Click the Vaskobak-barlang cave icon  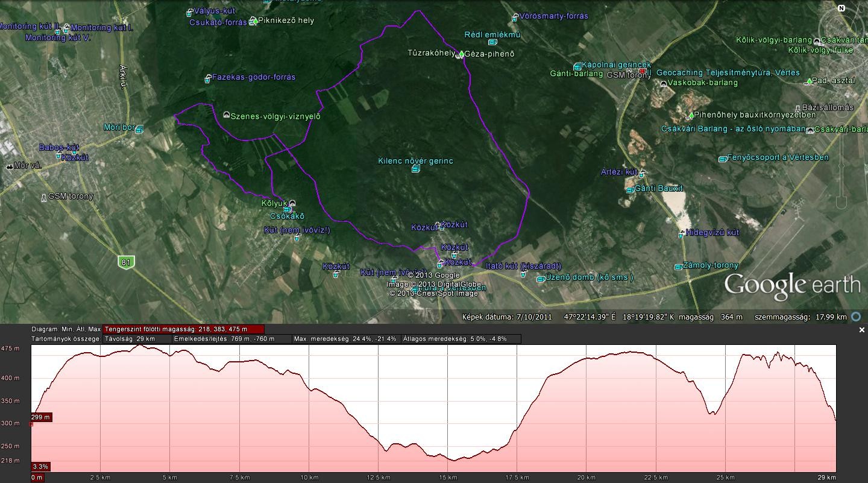click(664, 84)
